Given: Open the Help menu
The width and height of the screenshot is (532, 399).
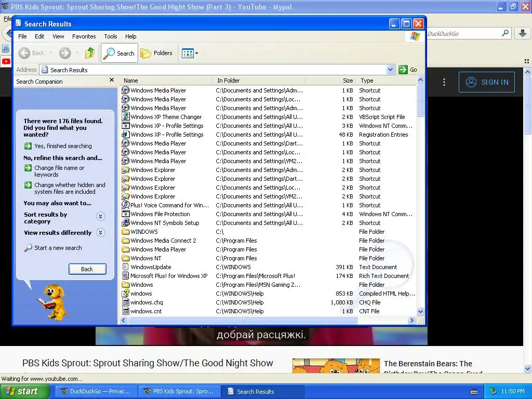Looking at the screenshot, I should pos(130,36).
